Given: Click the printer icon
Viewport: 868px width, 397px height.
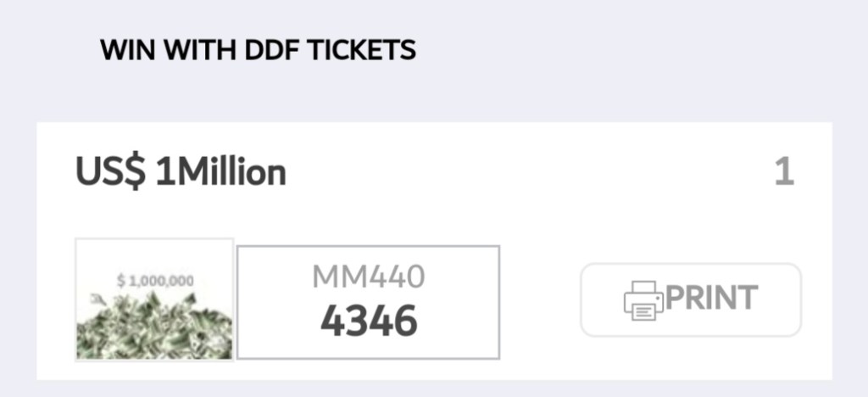Looking at the screenshot, I should tap(643, 300).
